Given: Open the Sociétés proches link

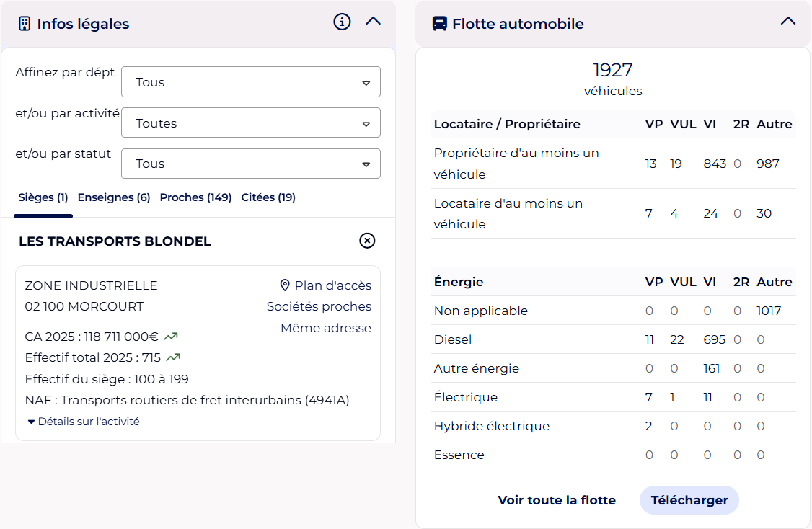Looking at the screenshot, I should point(319,306).
